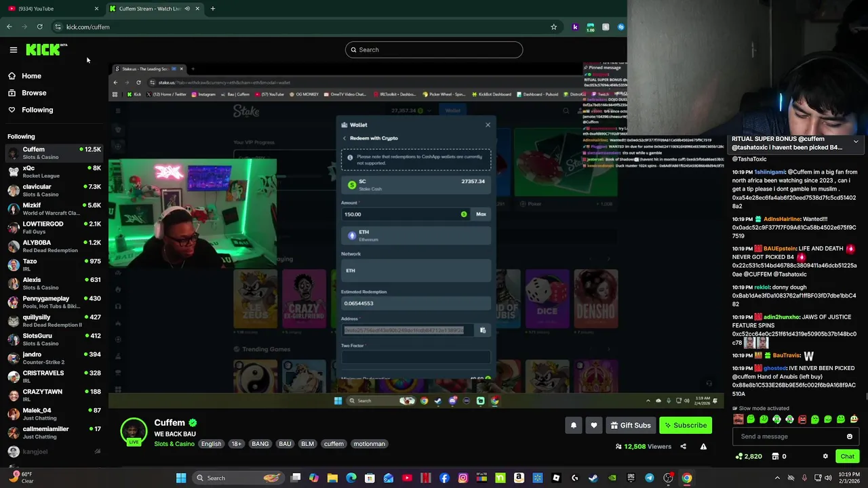Open the Network ETH dropdown
This screenshot has width=868, height=488.
[416, 270]
